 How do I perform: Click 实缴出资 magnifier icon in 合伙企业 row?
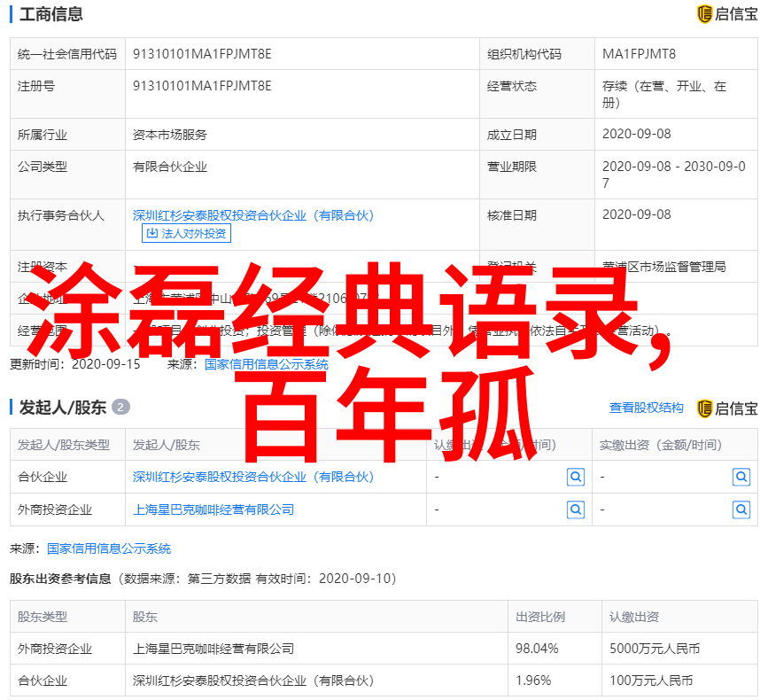(741, 477)
